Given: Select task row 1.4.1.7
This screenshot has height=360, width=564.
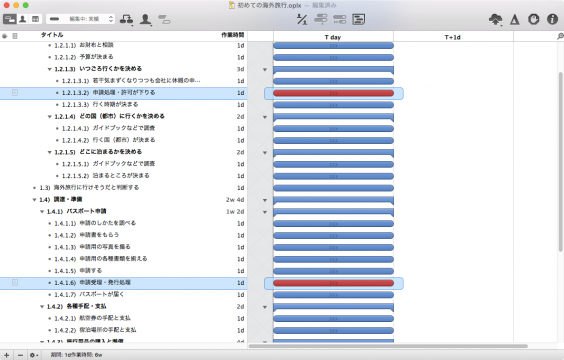Looking at the screenshot, I should [x=123, y=294].
